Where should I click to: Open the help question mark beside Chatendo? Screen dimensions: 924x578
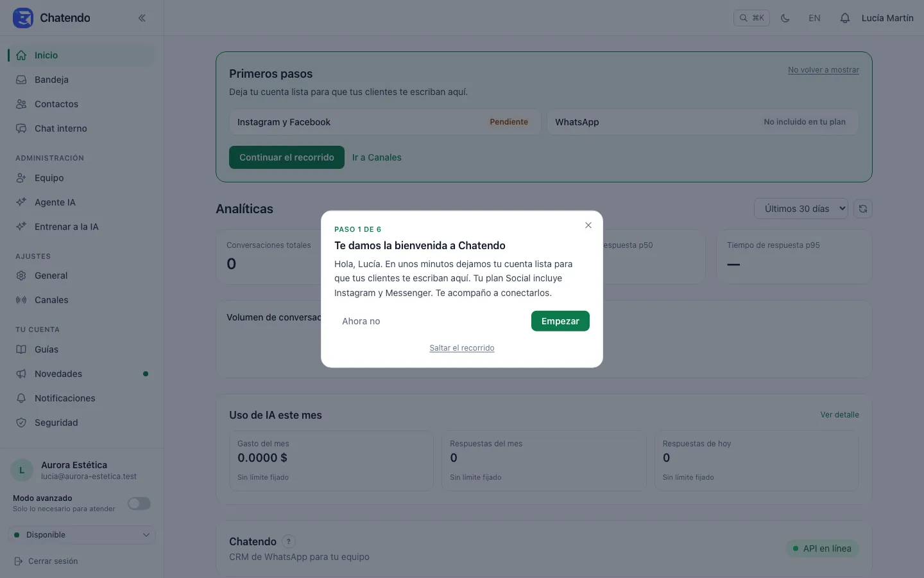[x=289, y=541]
